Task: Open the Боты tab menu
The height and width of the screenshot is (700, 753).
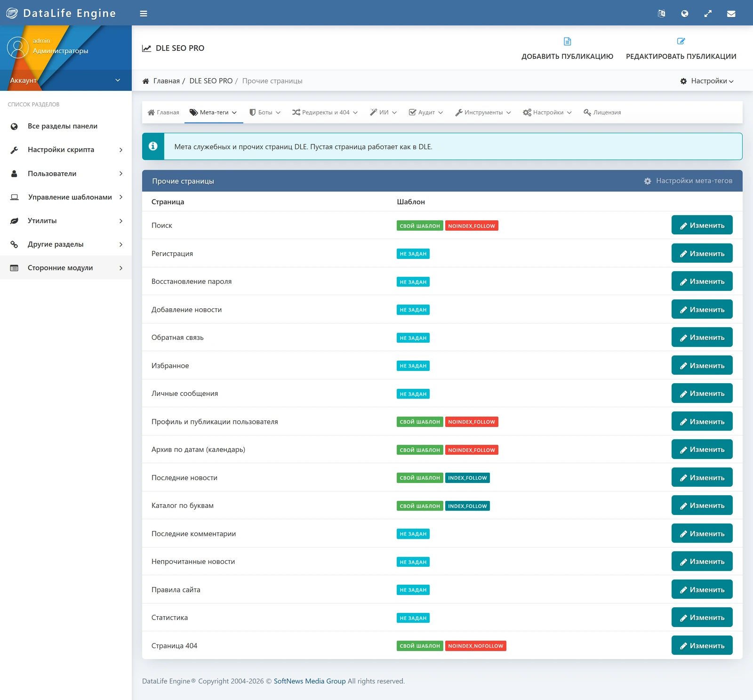Action: click(265, 113)
